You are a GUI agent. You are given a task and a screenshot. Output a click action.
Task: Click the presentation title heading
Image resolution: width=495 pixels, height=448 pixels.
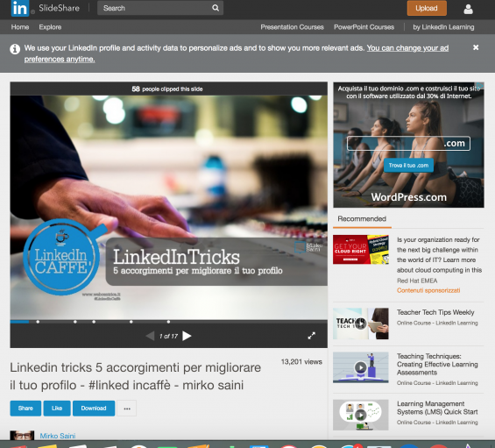coord(136,376)
